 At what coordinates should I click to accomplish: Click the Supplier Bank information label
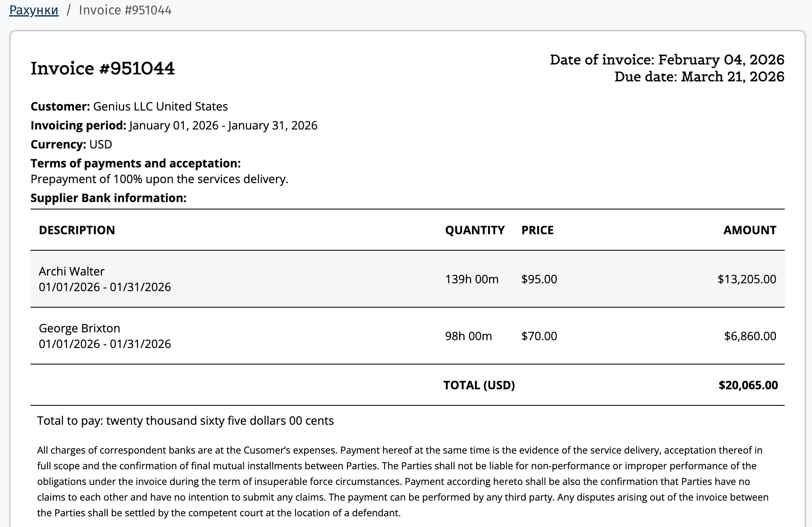tap(109, 198)
